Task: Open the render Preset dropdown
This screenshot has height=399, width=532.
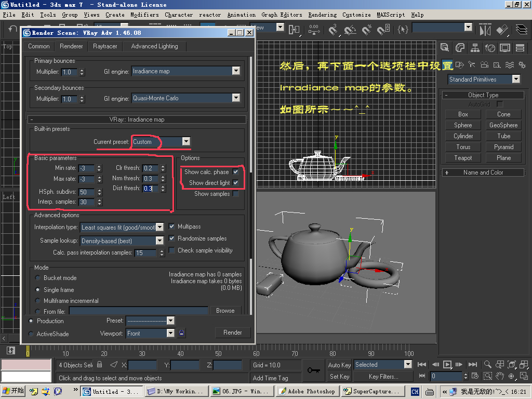Action: pos(170,321)
